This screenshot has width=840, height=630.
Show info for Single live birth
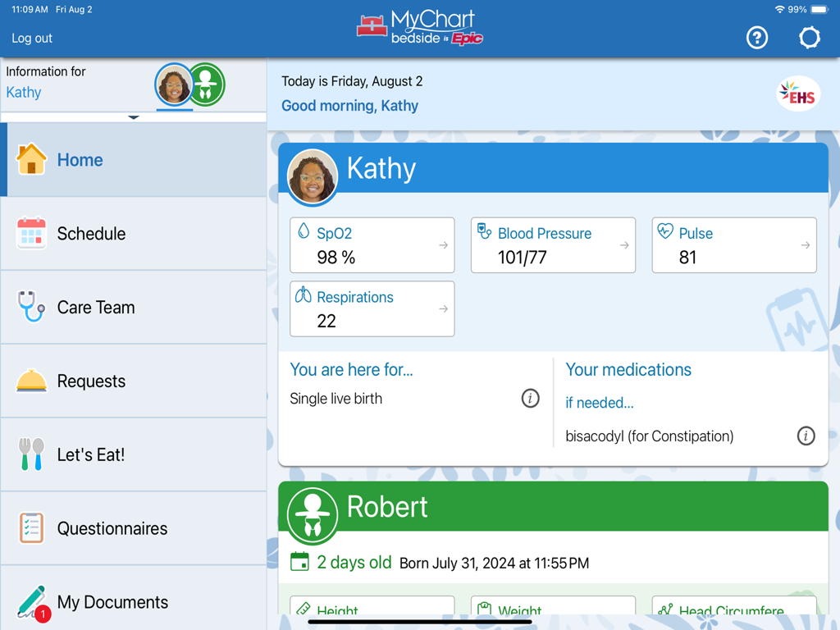click(x=531, y=398)
